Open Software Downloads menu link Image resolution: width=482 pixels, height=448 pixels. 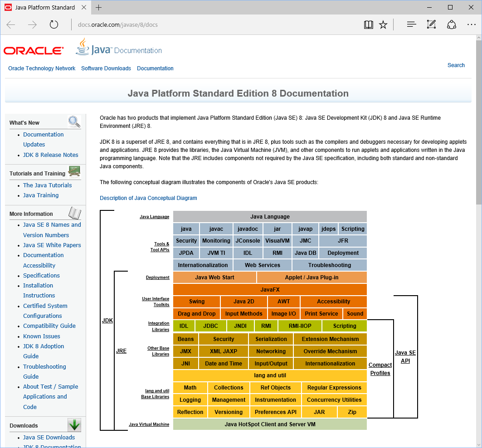point(106,68)
